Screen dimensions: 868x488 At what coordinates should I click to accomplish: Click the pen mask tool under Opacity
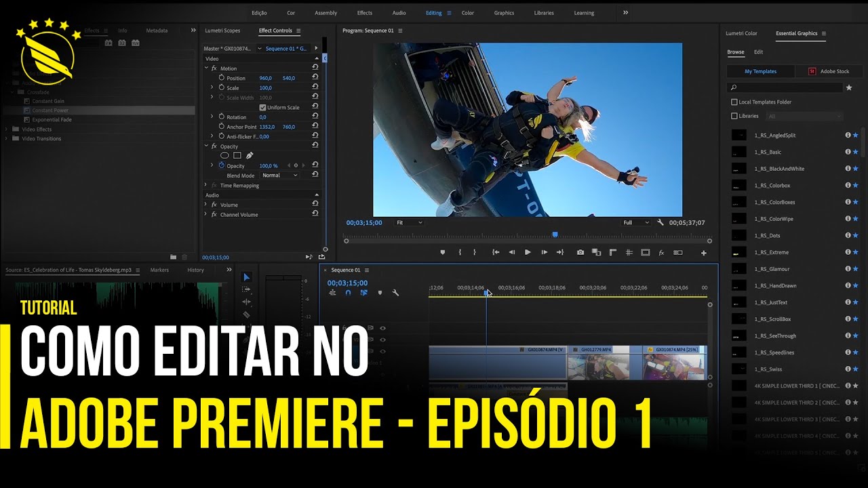(x=249, y=155)
